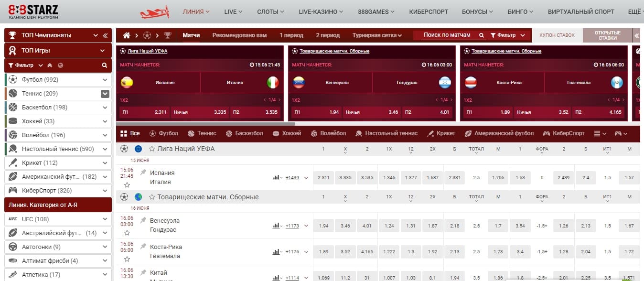Switch to Рекомендовано вам tab
Screen dimensions: 644x281
coord(239,35)
